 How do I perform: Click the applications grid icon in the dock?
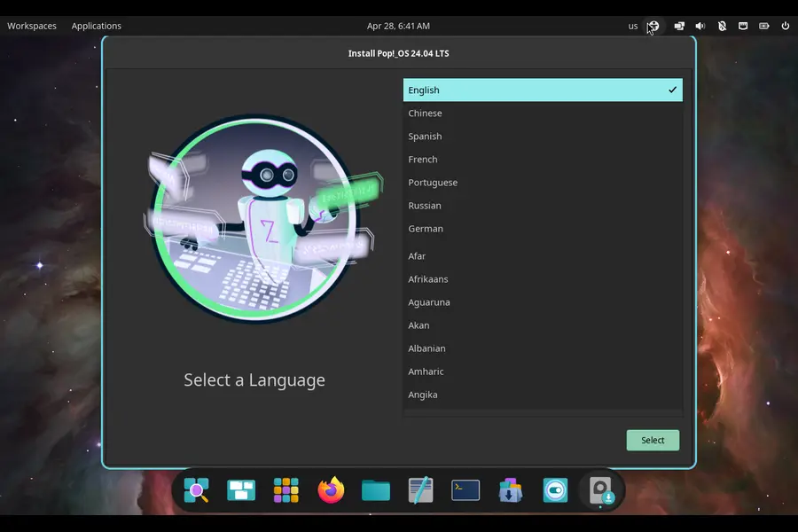point(286,489)
